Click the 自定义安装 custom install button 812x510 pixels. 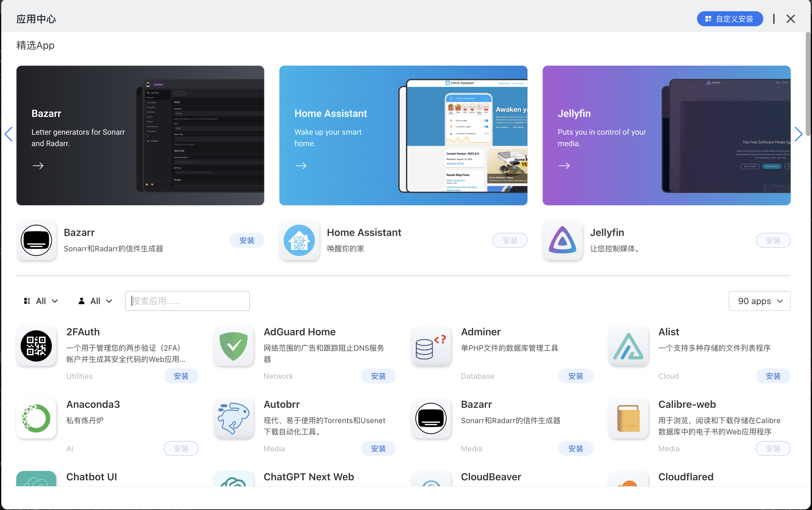point(730,19)
